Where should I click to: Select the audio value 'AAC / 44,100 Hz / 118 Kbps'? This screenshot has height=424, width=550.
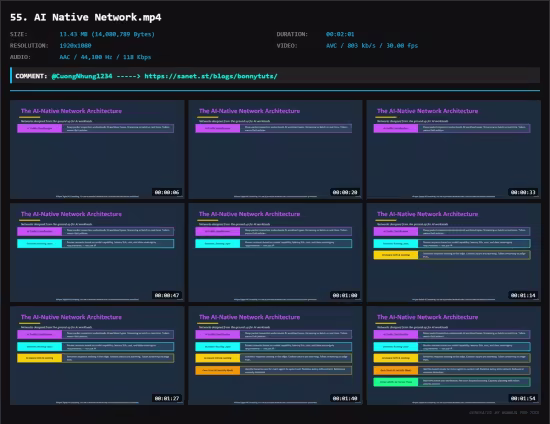tap(105, 57)
